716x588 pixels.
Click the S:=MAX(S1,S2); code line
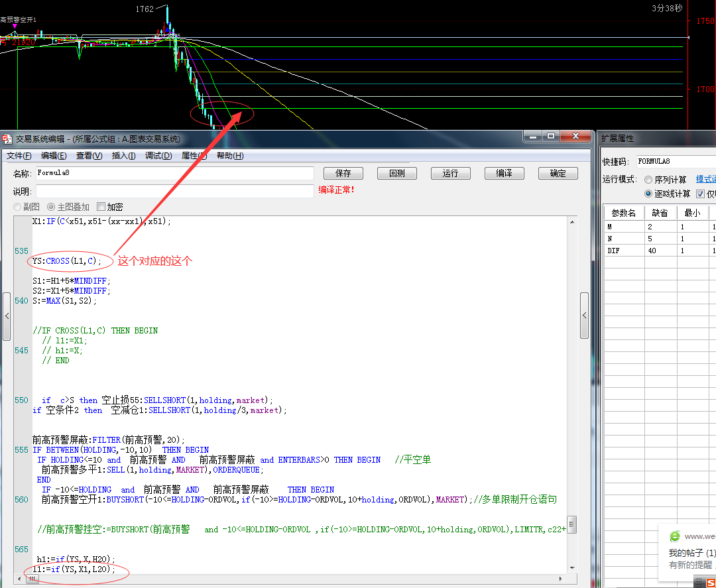[x=64, y=301]
